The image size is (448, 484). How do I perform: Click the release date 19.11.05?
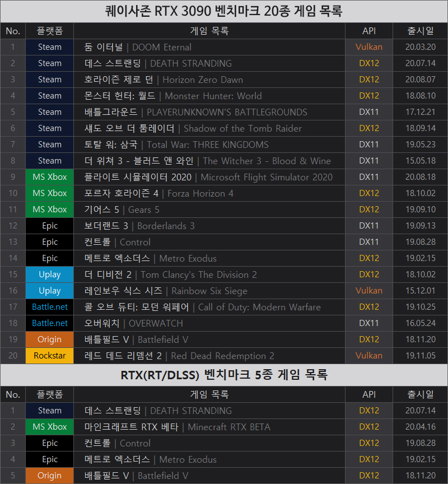click(421, 356)
